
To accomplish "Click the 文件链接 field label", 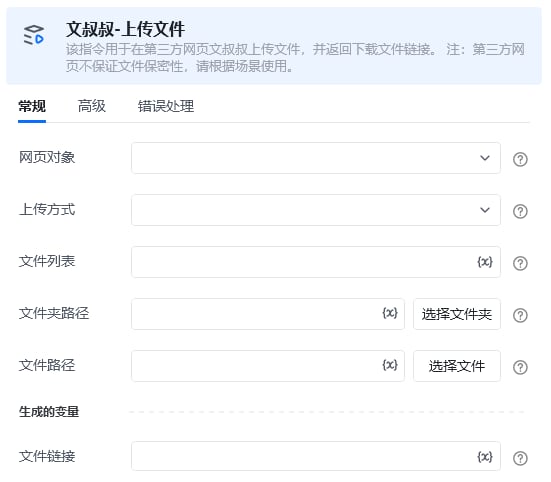I will [x=47, y=456].
